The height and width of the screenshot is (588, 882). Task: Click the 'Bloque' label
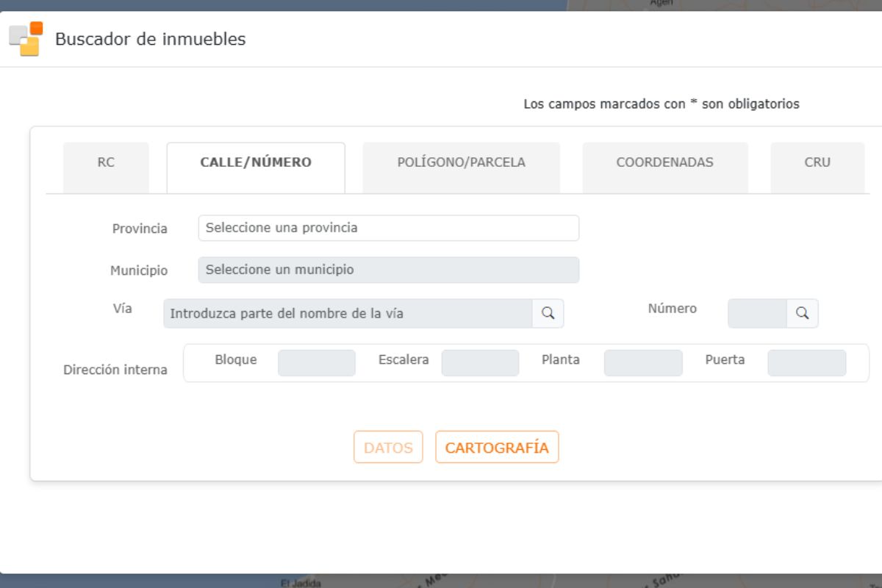(x=236, y=359)
